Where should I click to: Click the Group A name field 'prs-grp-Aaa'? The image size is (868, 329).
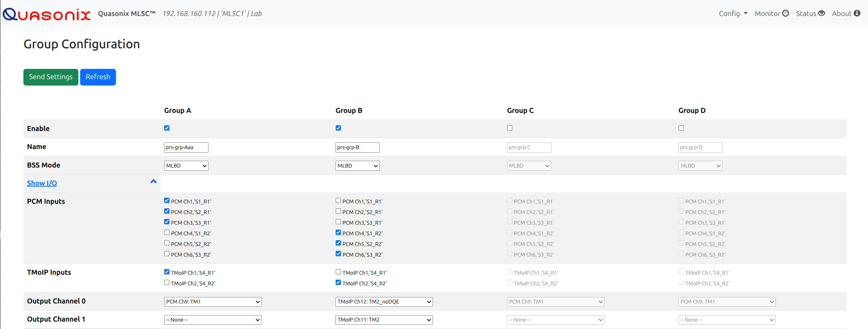[186, 147]
